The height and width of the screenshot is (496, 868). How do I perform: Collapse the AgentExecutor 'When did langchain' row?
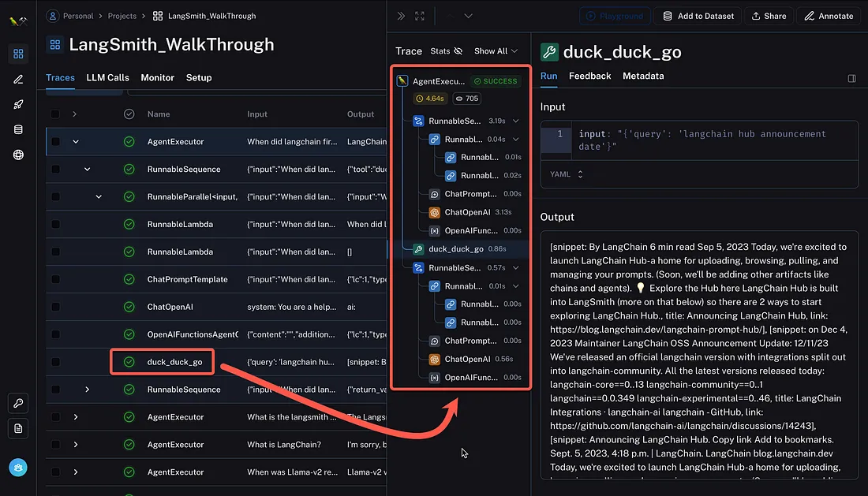click(x=76, y=142)
